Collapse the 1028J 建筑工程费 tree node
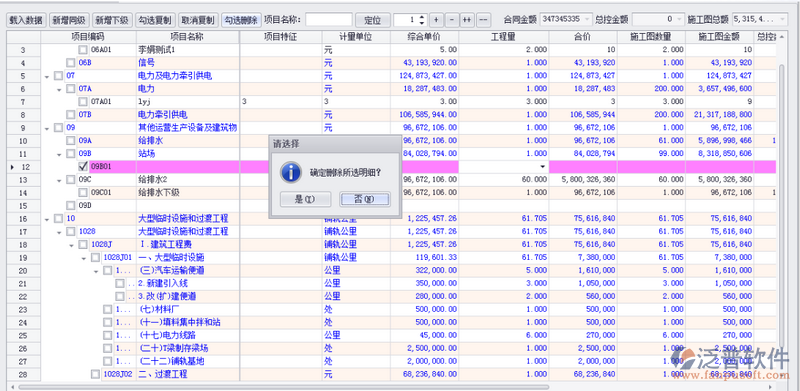 [x=71, y=245]
